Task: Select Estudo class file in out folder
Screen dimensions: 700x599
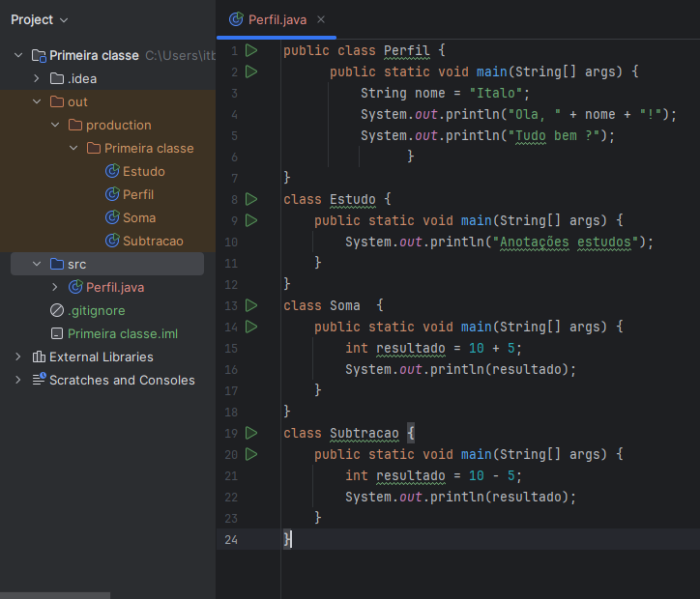Action: (x=143, y=171)
